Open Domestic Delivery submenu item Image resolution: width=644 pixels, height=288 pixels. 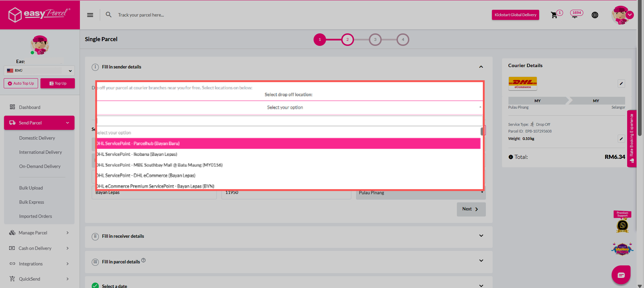point(37,138)
